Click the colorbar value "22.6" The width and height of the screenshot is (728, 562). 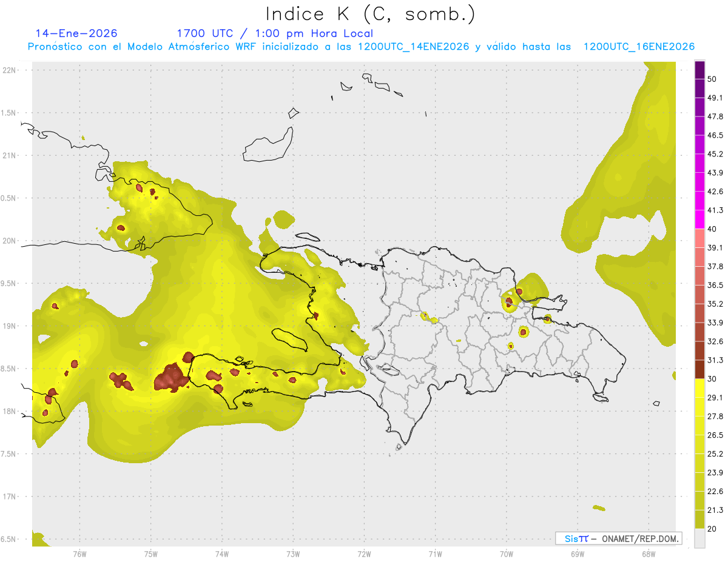715,492
